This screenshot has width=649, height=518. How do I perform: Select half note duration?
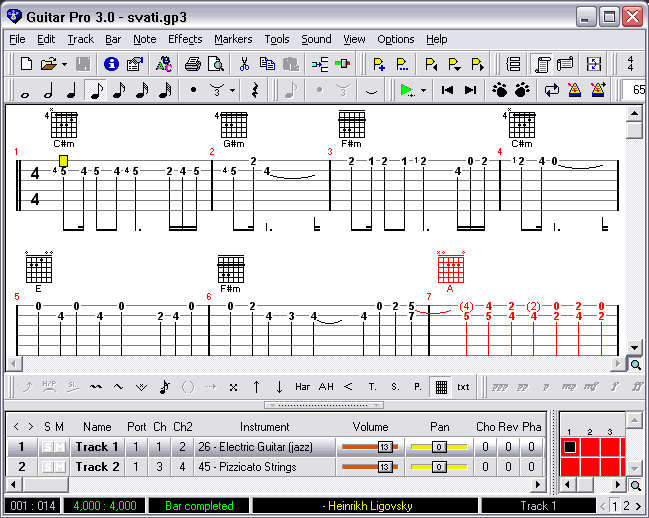(48, 90)
